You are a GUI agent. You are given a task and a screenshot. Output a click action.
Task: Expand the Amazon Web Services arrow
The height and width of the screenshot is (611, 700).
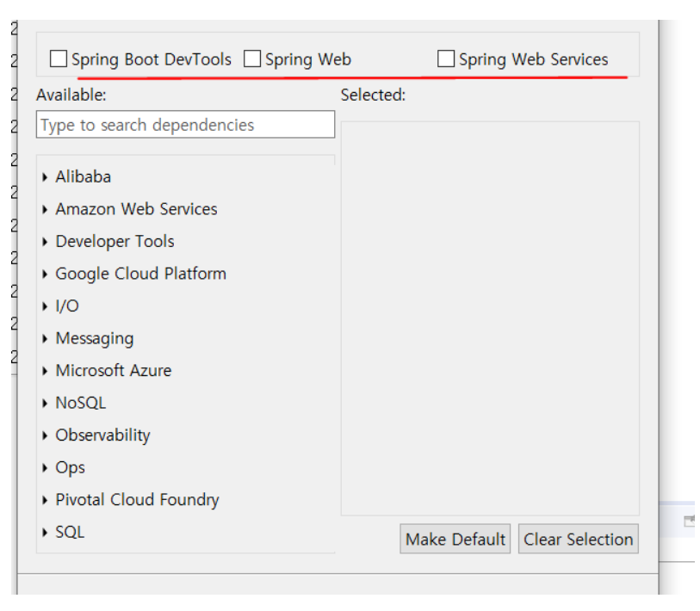coord(45,209)
